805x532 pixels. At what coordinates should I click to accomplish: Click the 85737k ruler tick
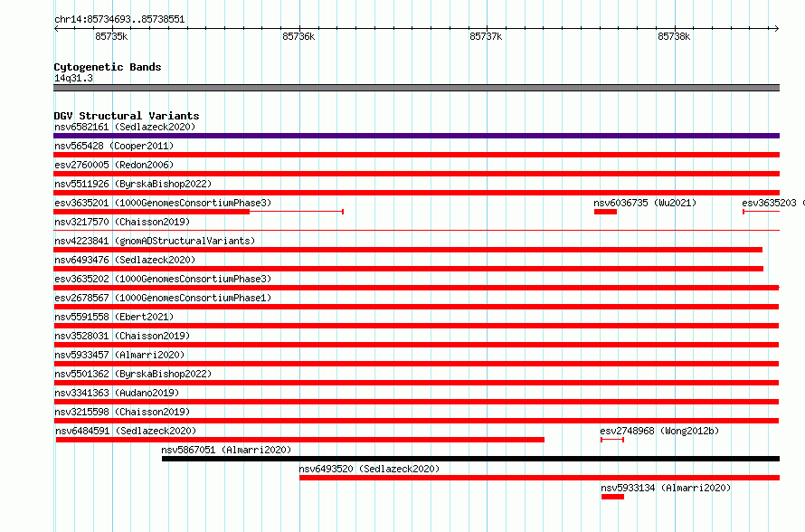(x=487, y=36)
